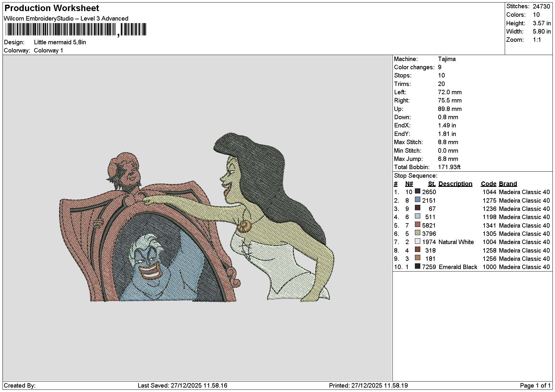The image size is (555, 392).
Task: Click the dark maroon swatch with code 1236
Action: click(417, 208)
